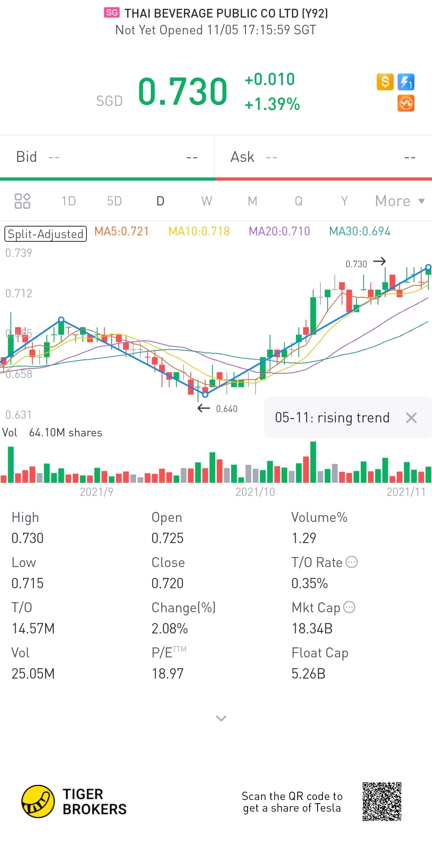
Task: Select the Y yearly chart tab
Action: [344, 201]
